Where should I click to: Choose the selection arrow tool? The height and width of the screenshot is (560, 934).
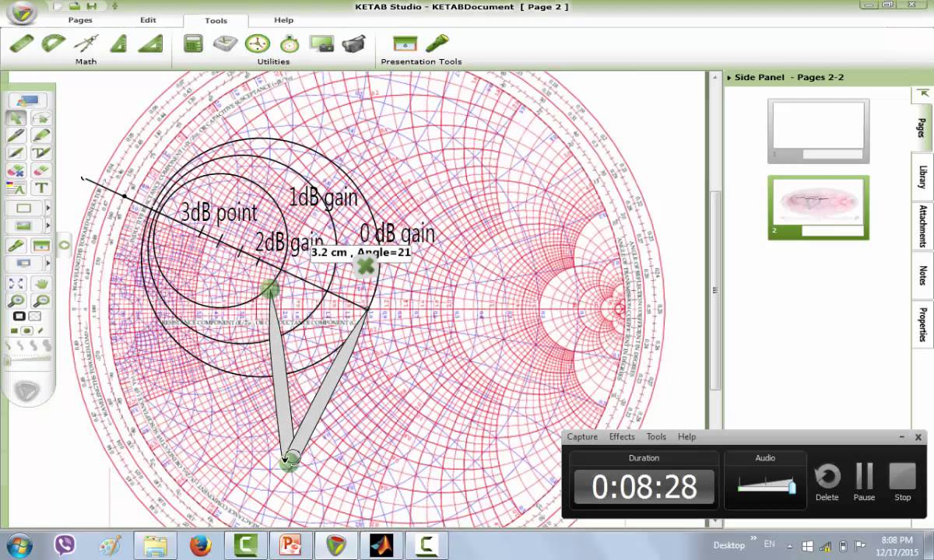click(16, 118)
